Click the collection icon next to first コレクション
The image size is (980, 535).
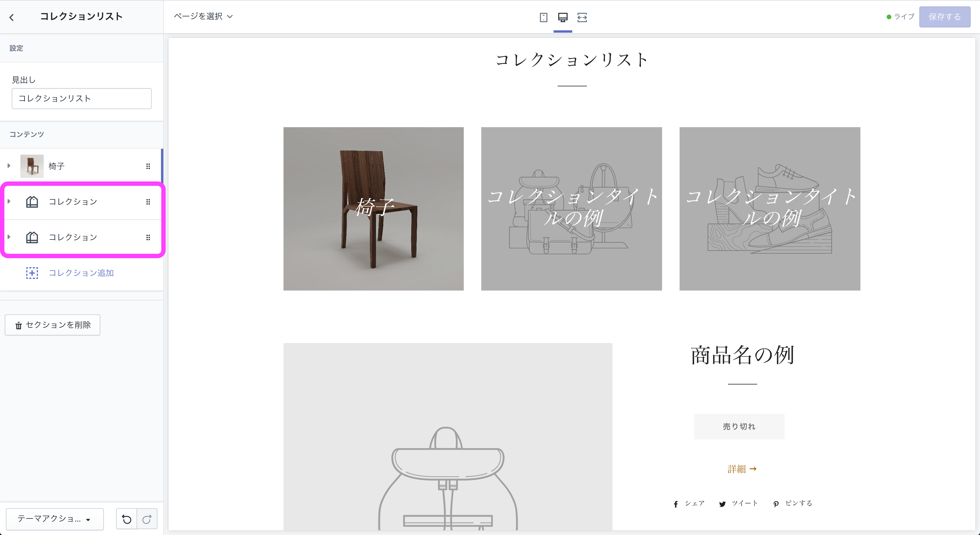pyautogui.click(x=32, y=202)
